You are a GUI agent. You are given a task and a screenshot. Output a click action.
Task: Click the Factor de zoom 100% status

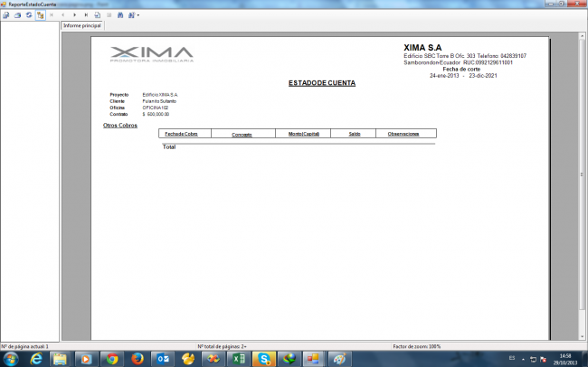417,346
